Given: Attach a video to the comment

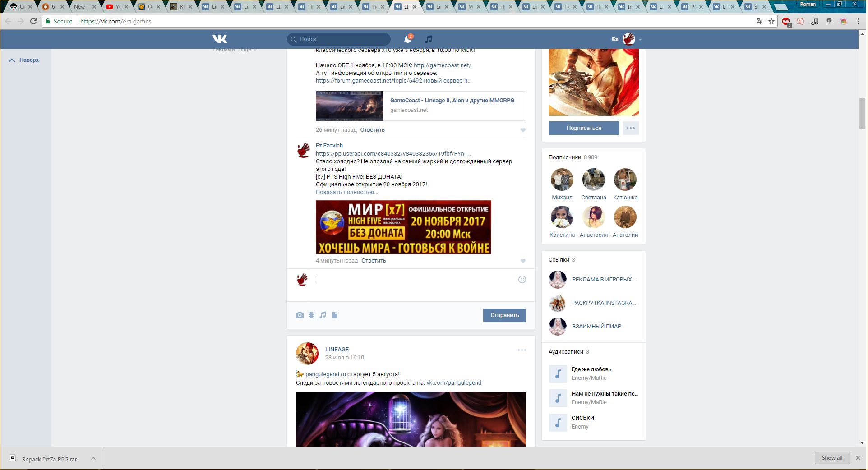Looking at the screenshot, I should [311, 315].
